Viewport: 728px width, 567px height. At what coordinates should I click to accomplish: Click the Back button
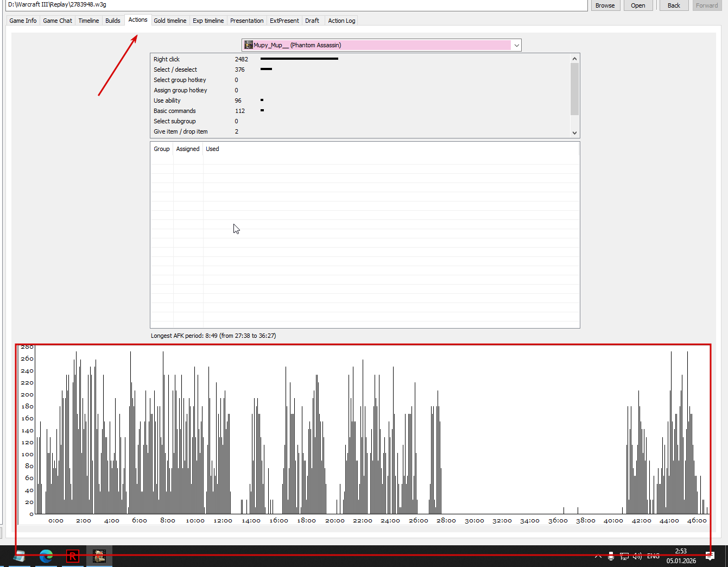coord(674,5)
